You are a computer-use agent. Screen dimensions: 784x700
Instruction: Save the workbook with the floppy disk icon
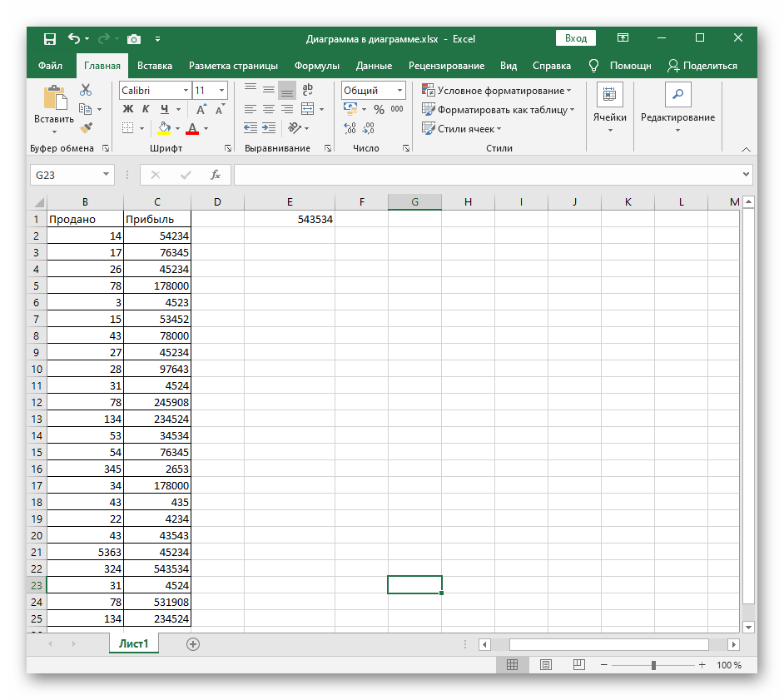[x=50, y=39]
